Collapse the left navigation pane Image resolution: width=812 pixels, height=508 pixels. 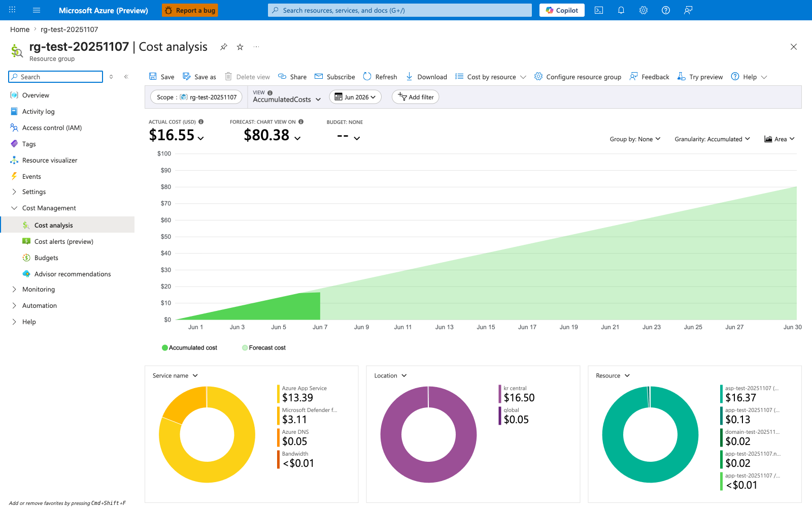click(x=126, y=77)
